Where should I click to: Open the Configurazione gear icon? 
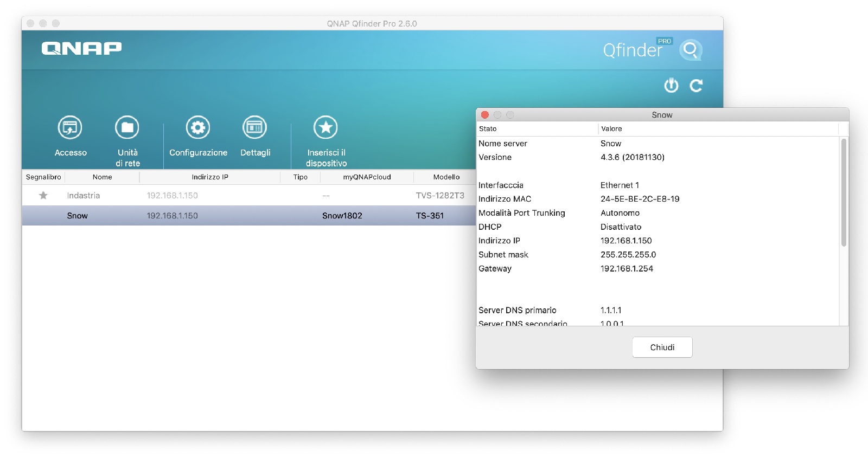coord(198,127)
